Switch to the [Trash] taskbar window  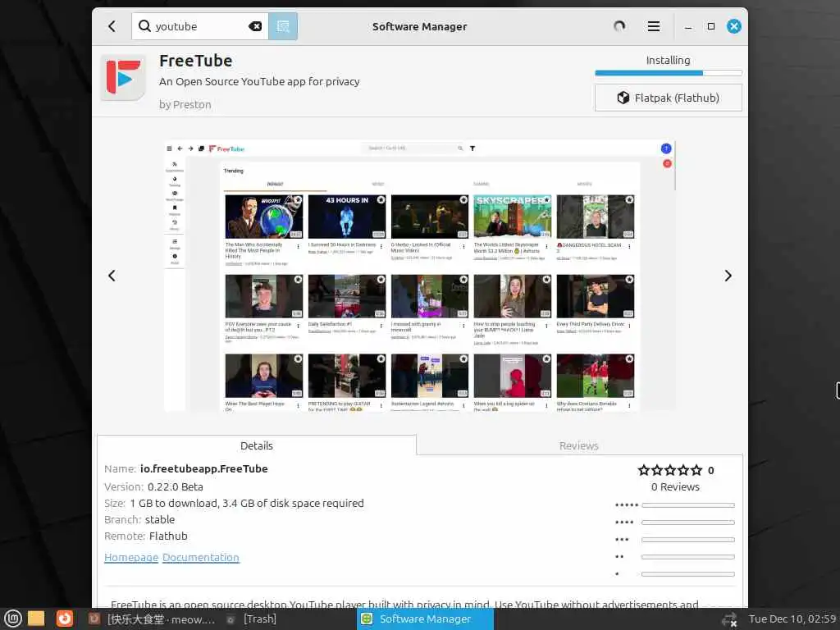tap(252, 619)
